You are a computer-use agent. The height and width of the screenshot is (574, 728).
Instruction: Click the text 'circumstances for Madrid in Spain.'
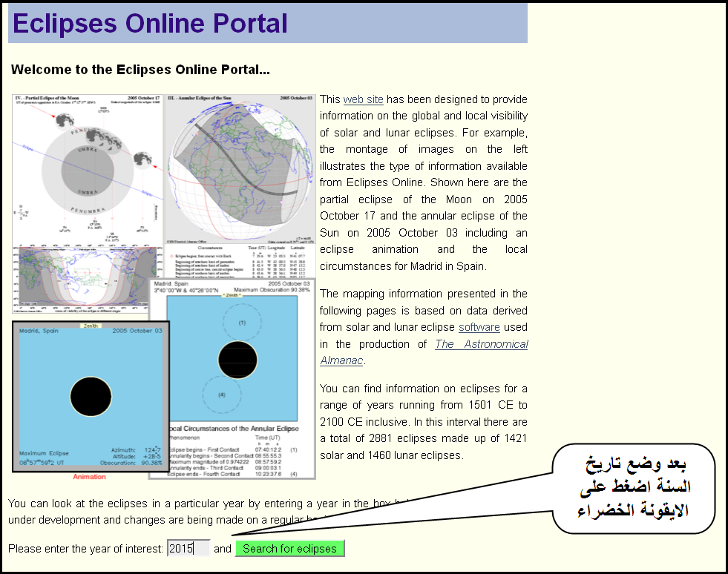click(403, 266)
